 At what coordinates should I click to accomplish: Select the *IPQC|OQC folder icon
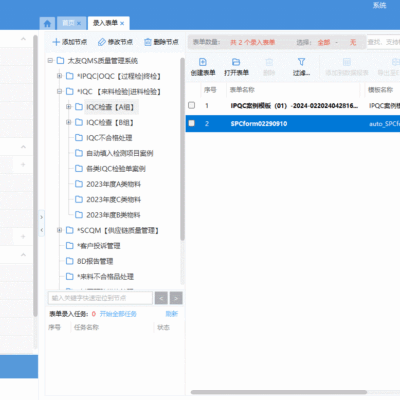pos(70,76)
